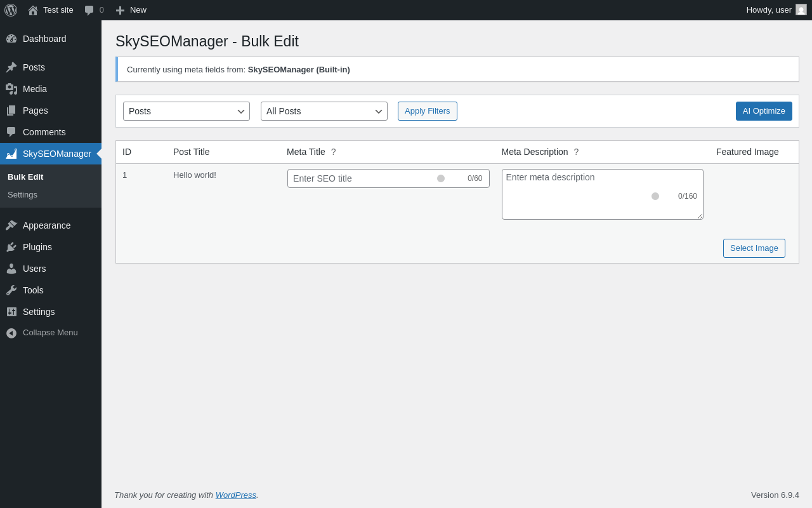Open the Media library icon
The height and width of the screenshot is (508, 812).
11,89
